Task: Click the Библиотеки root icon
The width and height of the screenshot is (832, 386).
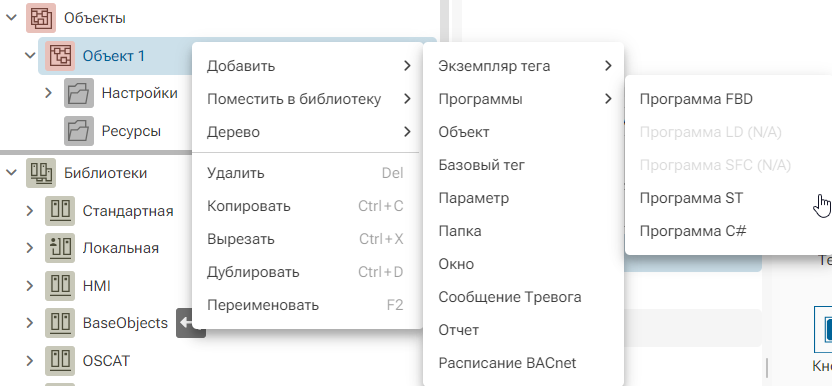Action: click(41, 173)
